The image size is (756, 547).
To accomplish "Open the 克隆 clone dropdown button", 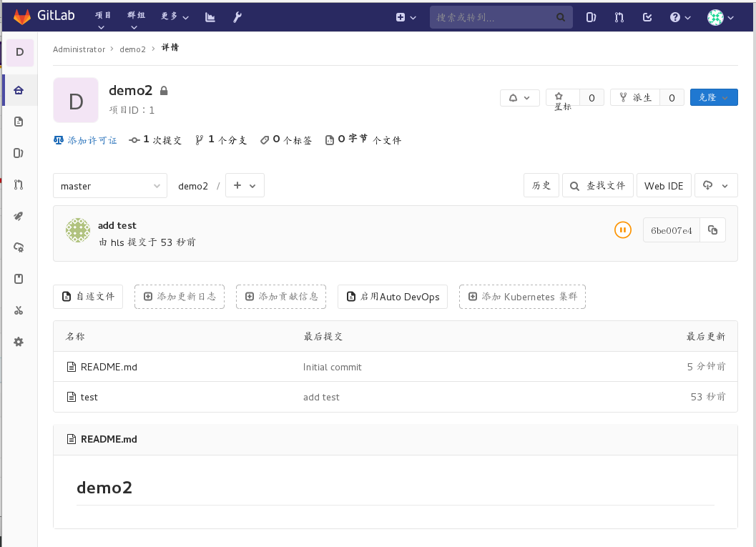I will pos(714,97).
